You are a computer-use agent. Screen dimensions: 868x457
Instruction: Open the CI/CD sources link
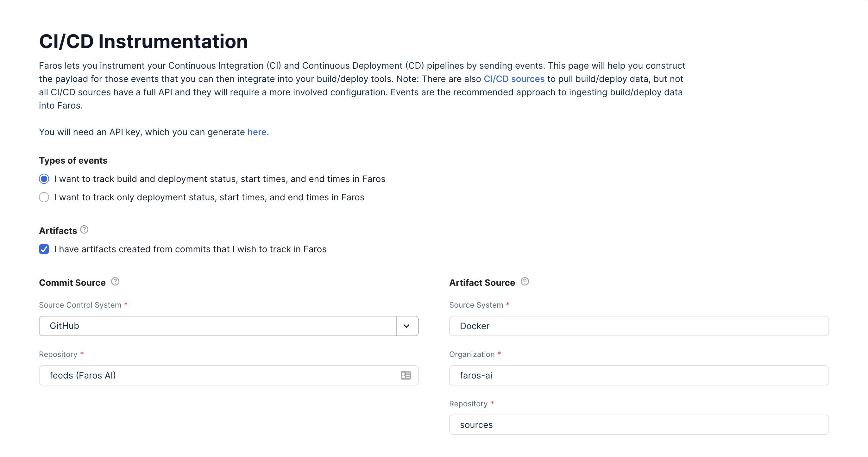[x=514, y=79]
